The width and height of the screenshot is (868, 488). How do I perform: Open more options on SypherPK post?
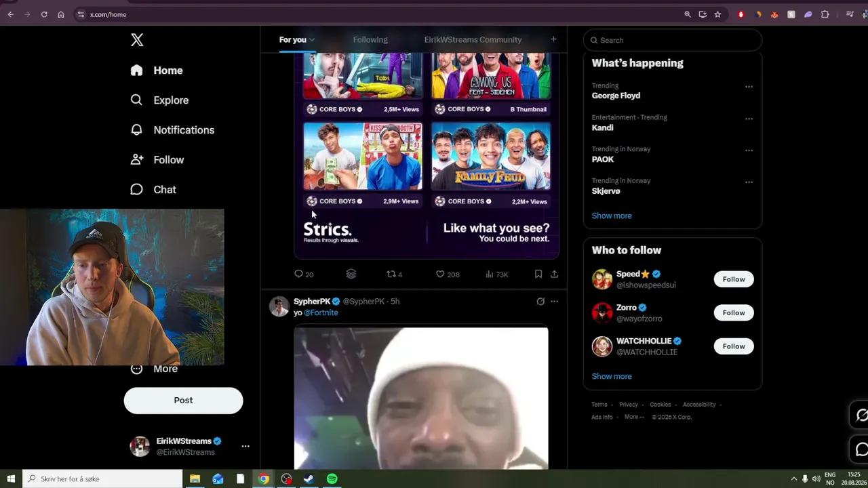click(x=554, y=301)
